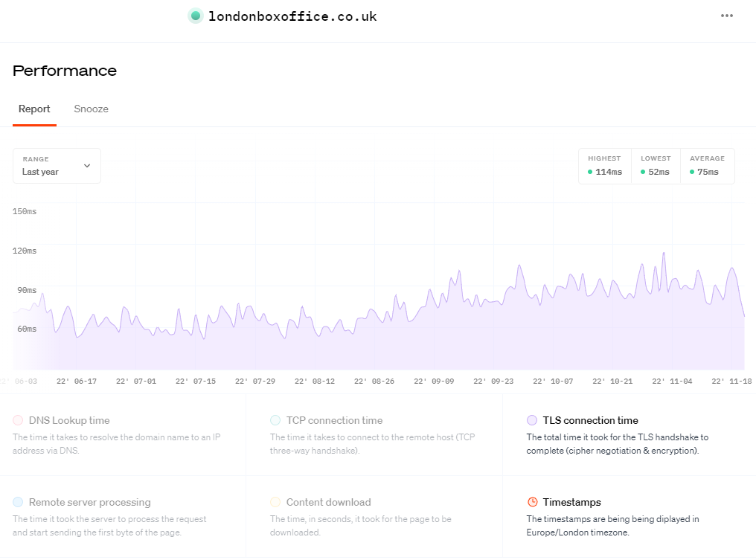Click the chevron arrow in the Range selector
Image resolution: width=756 pixels, height=560 pixels.
[x=87, y=166]
